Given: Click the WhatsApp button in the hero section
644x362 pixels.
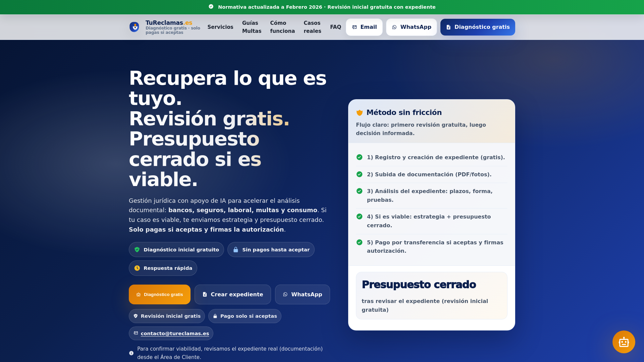Looking at the screenshot, I should pos(303,295).
